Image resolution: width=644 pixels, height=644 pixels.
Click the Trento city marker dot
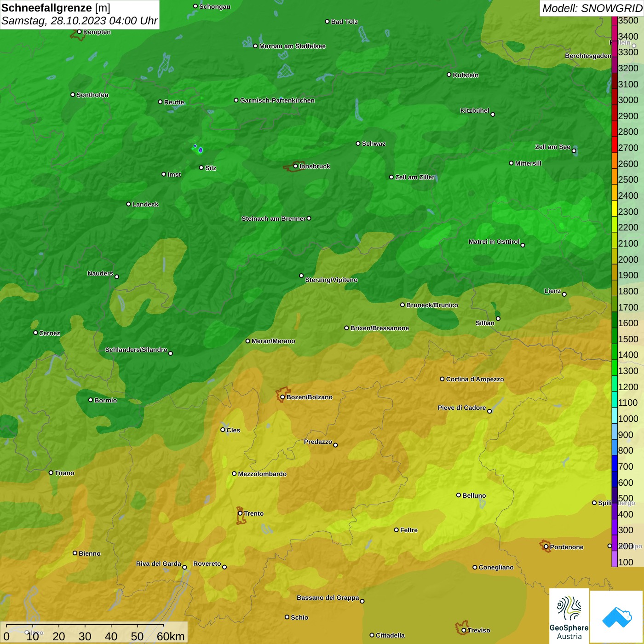240,513
